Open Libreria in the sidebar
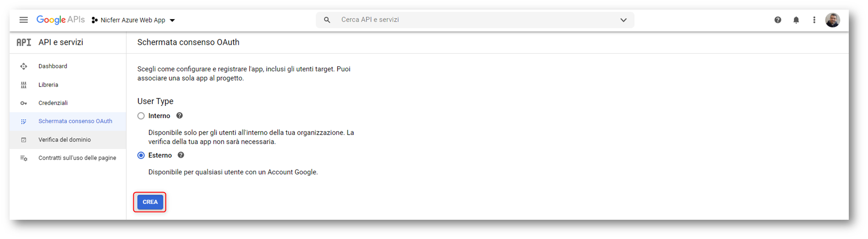The height and width of the screenshot is (239, 868). pos(48,85)
